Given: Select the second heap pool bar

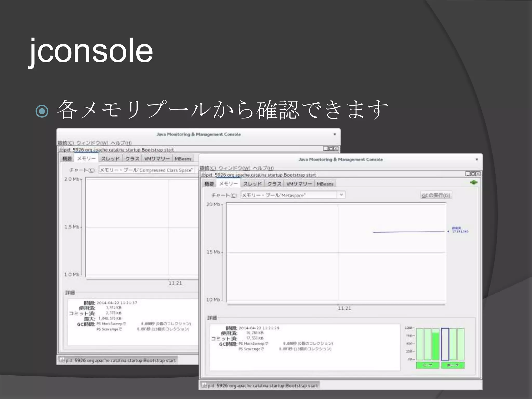Looking at the screenshot, I should click(x=428, y=344).
